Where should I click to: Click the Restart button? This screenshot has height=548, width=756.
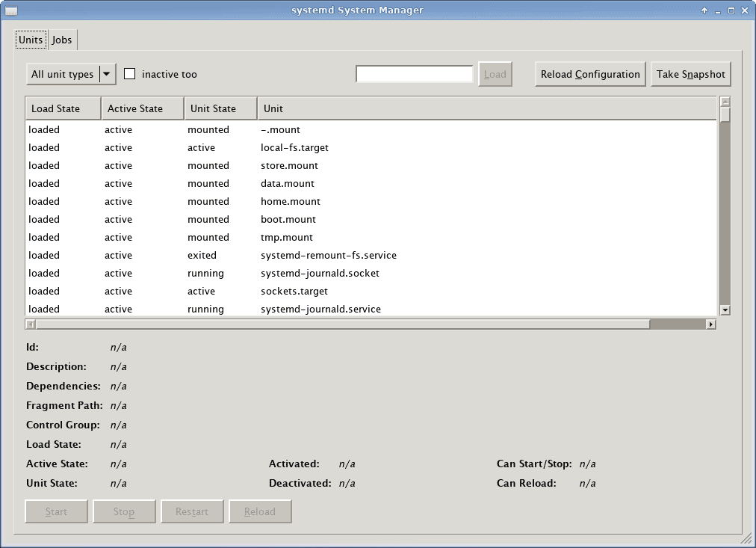coord(192,511)
